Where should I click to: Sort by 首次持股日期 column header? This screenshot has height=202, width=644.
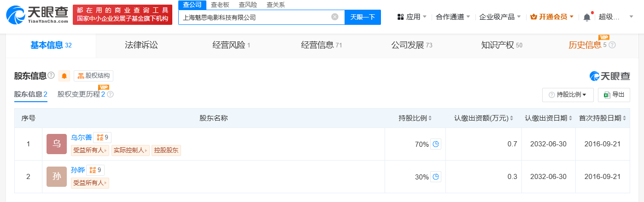tap(603, 118)
